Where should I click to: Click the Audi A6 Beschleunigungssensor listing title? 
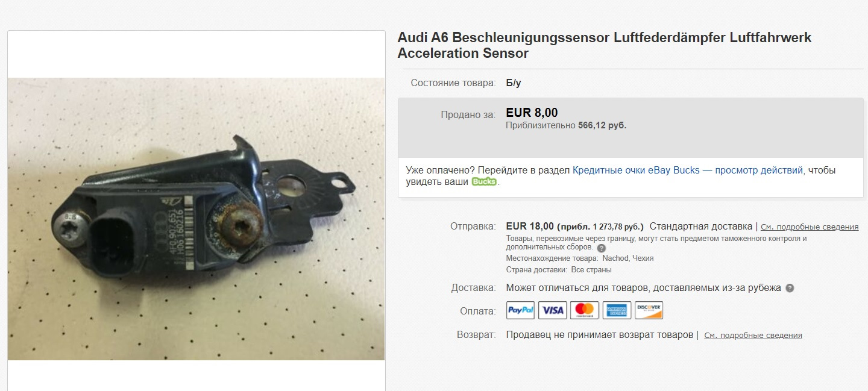point(605,45)
